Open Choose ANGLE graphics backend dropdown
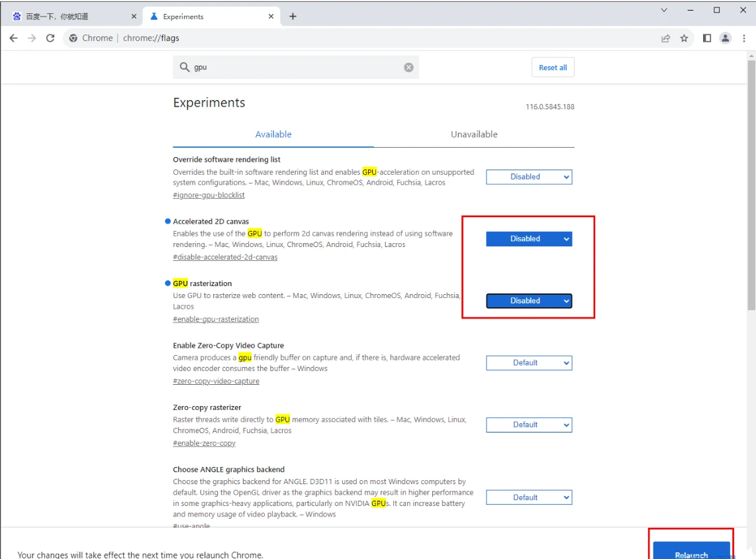 pyautogui.click(x=529, y=497)
